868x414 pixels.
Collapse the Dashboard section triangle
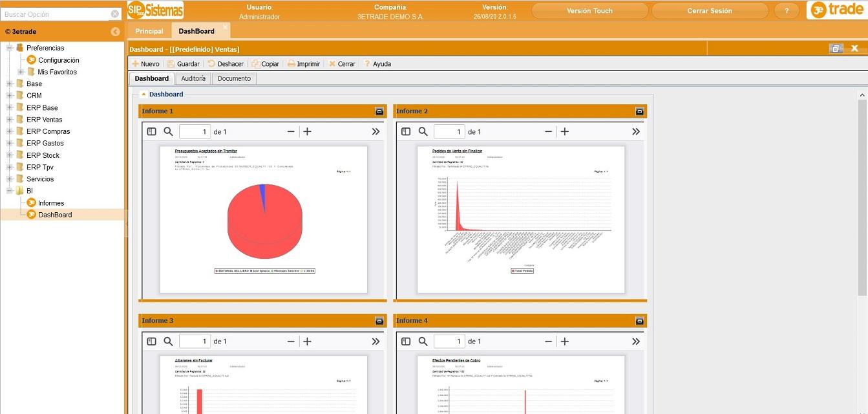click(x=143, y=94)
